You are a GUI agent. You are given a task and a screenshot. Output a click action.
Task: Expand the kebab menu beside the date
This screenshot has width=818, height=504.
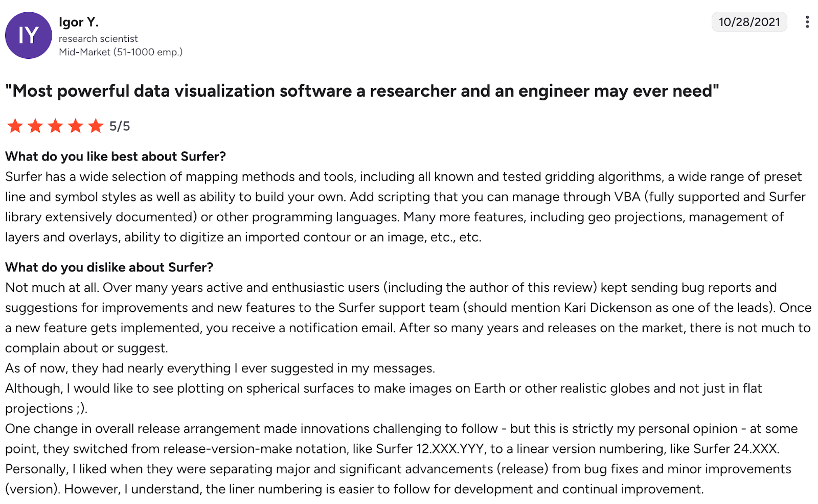click(x=807, y=22)
